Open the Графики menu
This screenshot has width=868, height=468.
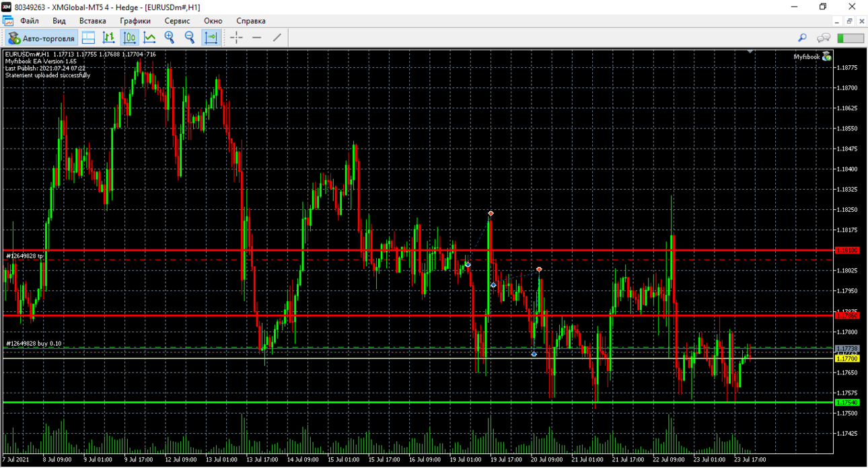(x=135, y=21)
